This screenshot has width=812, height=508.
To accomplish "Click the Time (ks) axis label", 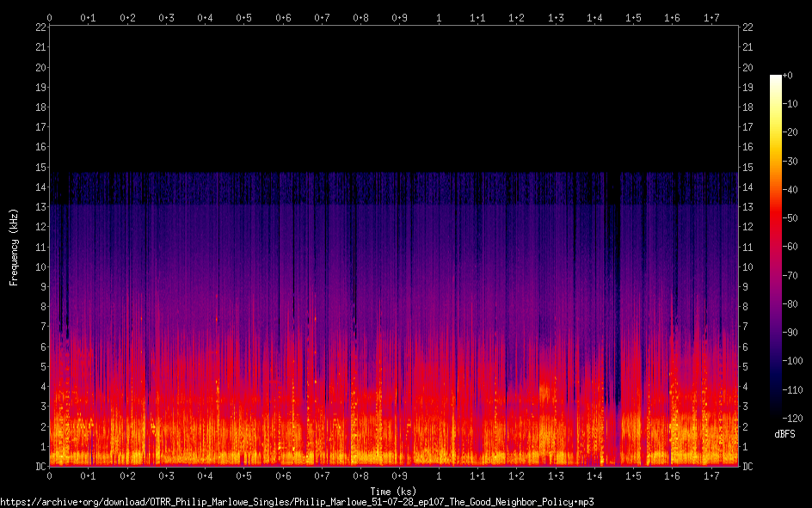I will [393, 491].
